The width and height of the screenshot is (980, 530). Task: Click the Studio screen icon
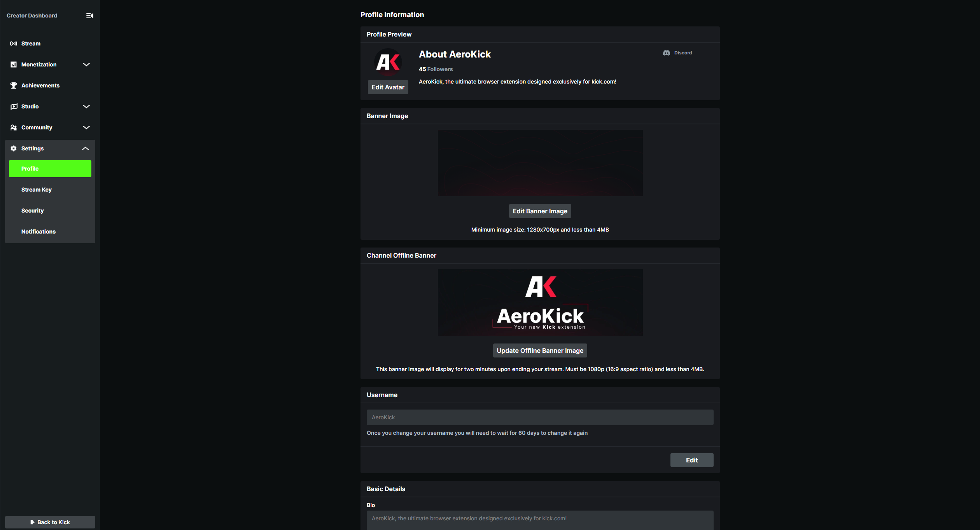click(x=14, y=106)
